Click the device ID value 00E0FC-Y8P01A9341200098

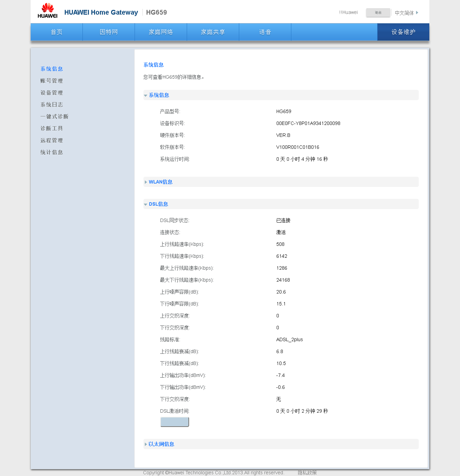click(x=308, y=123)
